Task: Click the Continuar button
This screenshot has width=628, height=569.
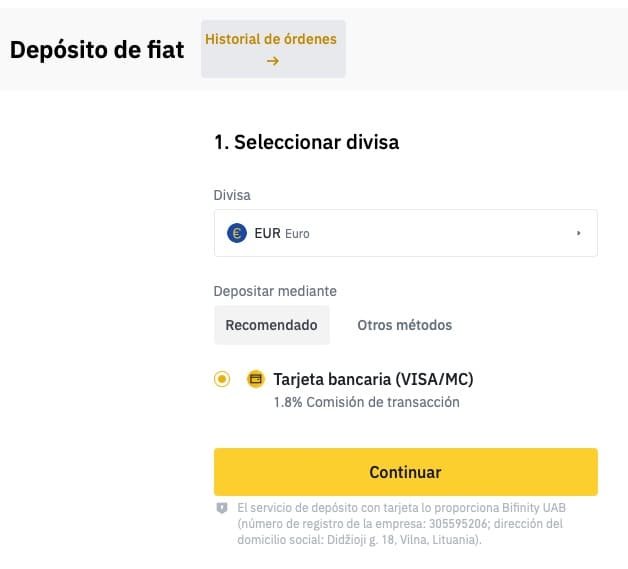Action: pyautogui.click(x=406, y=472)
